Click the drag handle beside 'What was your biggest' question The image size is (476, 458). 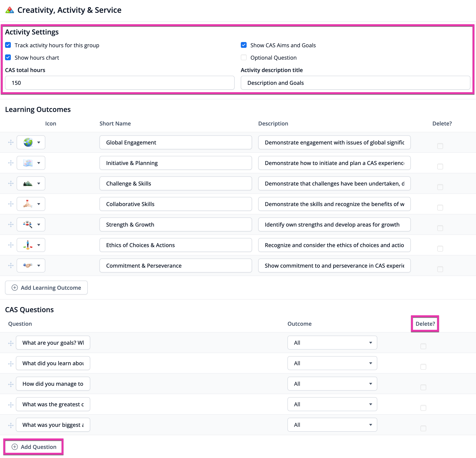point(10,425)
